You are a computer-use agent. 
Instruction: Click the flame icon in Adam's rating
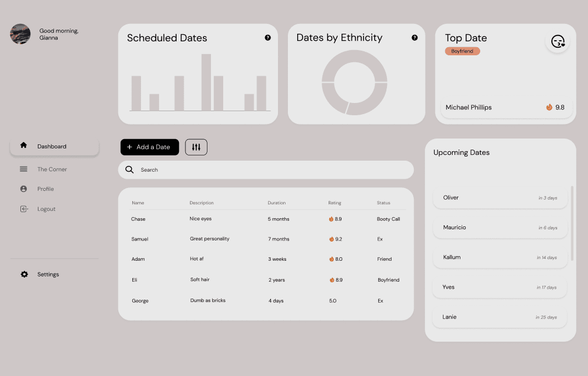click(332, 259)
